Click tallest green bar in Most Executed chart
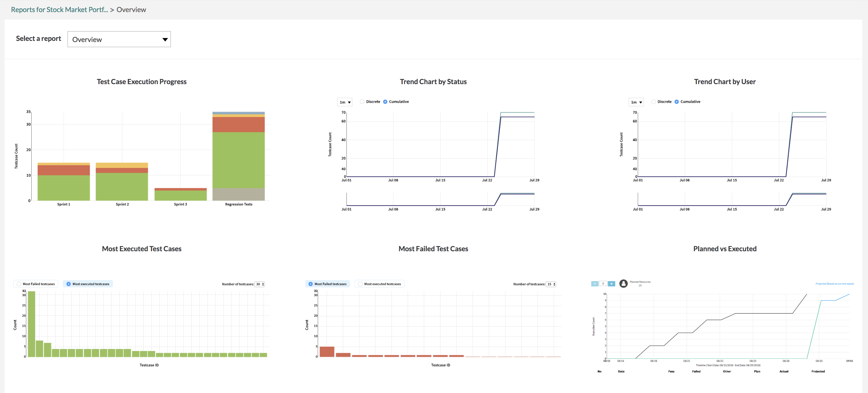The width and height of the screenshot is (868, 393). point(31,324)
